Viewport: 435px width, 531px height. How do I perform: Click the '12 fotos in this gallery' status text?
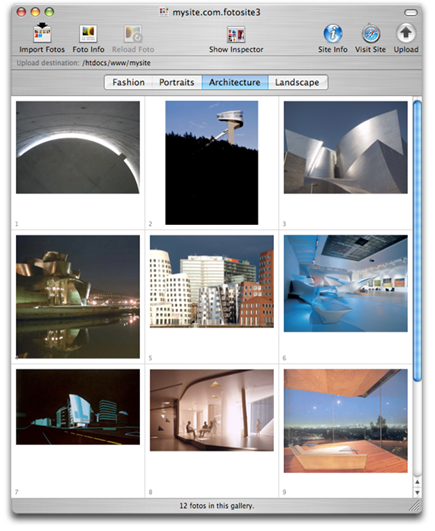point(217,506)
